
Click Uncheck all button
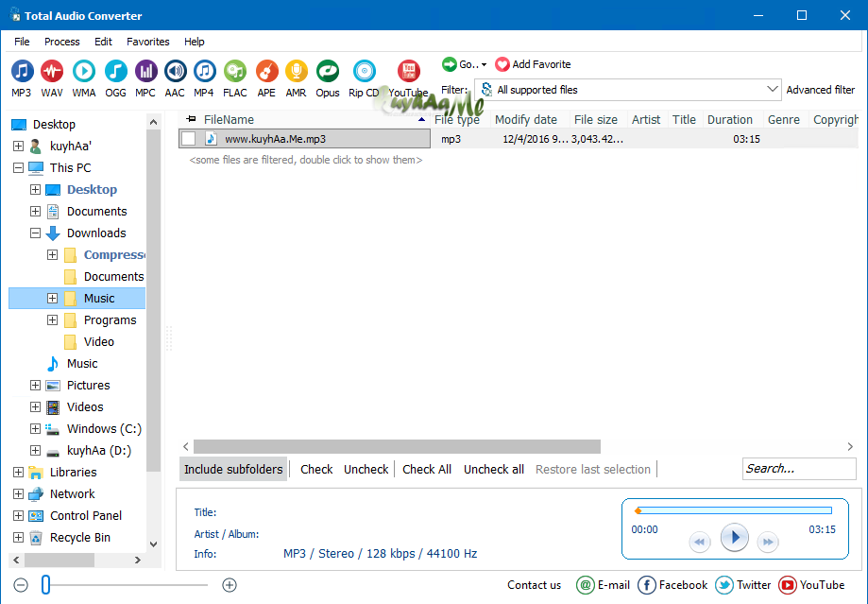pos(494,470)
